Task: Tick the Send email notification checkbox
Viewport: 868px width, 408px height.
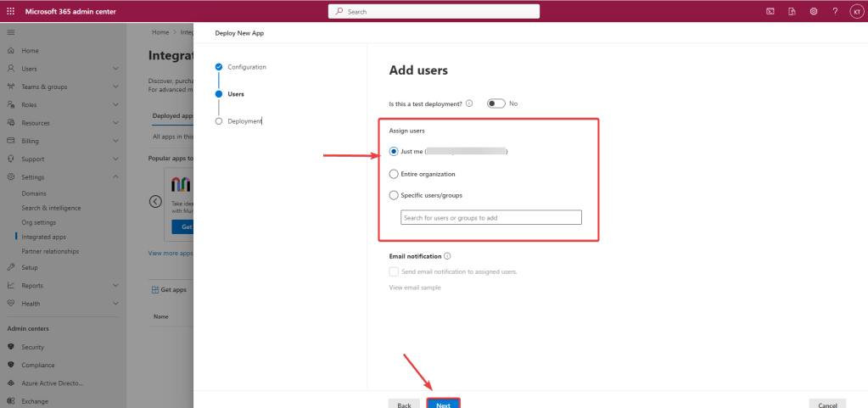Action: pos(393,271)
